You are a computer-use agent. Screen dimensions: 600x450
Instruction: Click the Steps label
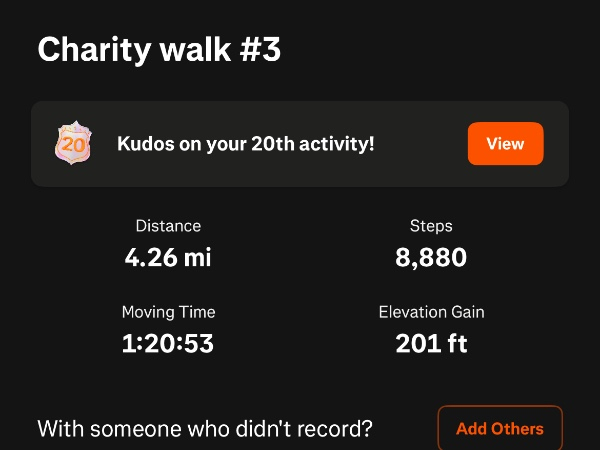tap(431, 226)
